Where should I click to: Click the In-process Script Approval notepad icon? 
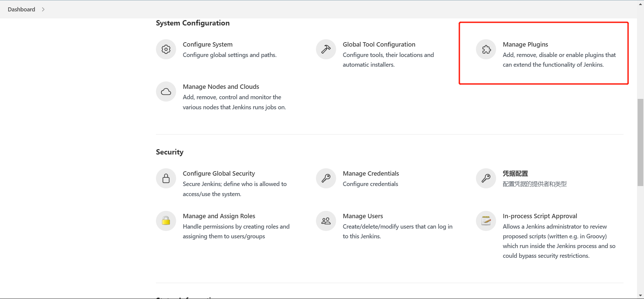point(486,221)
